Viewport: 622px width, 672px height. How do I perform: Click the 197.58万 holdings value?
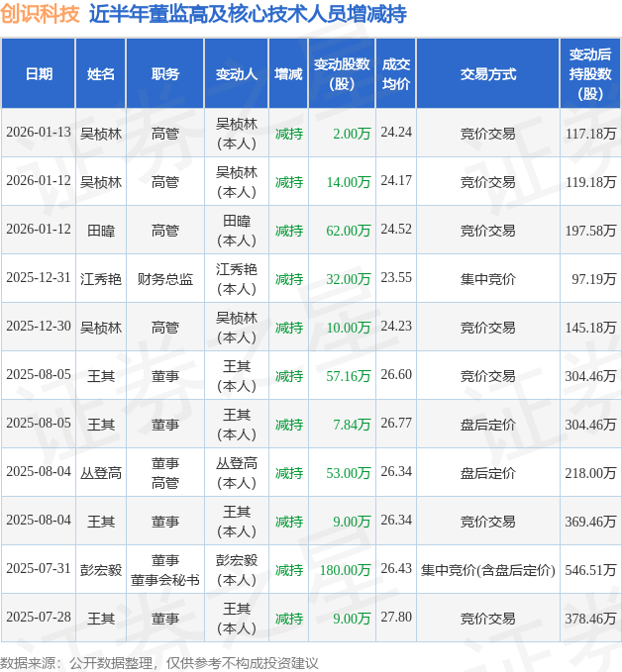pos(590,231)
